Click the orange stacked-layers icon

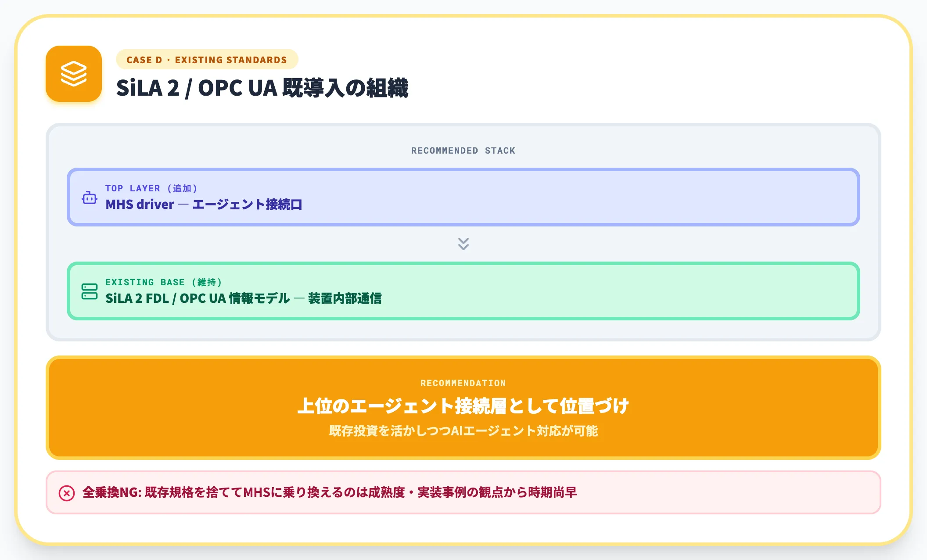tap(74, 74)
